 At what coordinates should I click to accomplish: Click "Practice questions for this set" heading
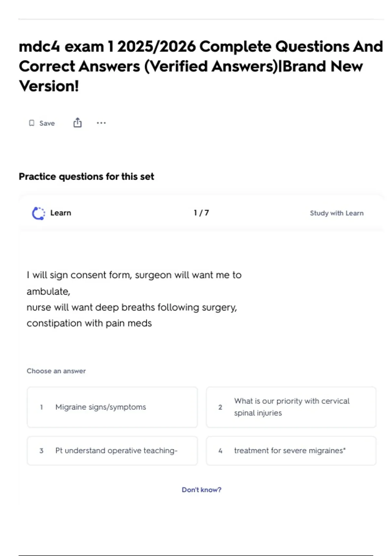click(x=86, y=177)
